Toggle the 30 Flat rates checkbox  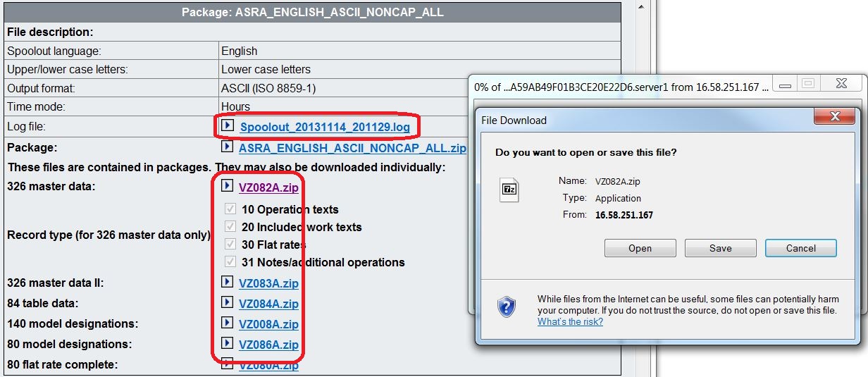230,244
